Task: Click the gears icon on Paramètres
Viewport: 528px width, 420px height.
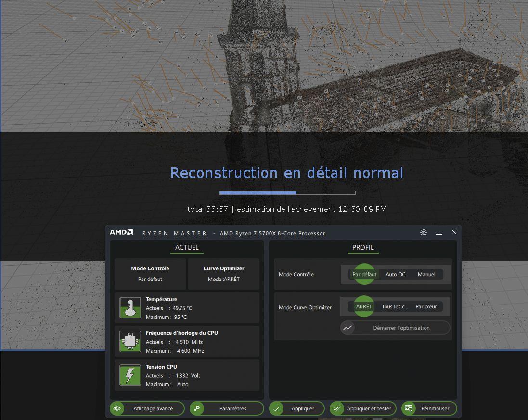Action: [x=197, y=408]
